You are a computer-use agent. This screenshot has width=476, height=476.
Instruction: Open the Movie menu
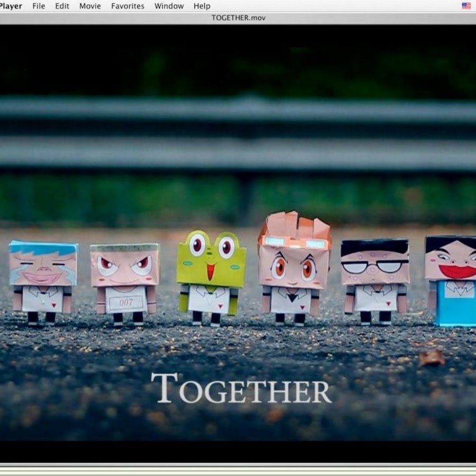(90, 6)
